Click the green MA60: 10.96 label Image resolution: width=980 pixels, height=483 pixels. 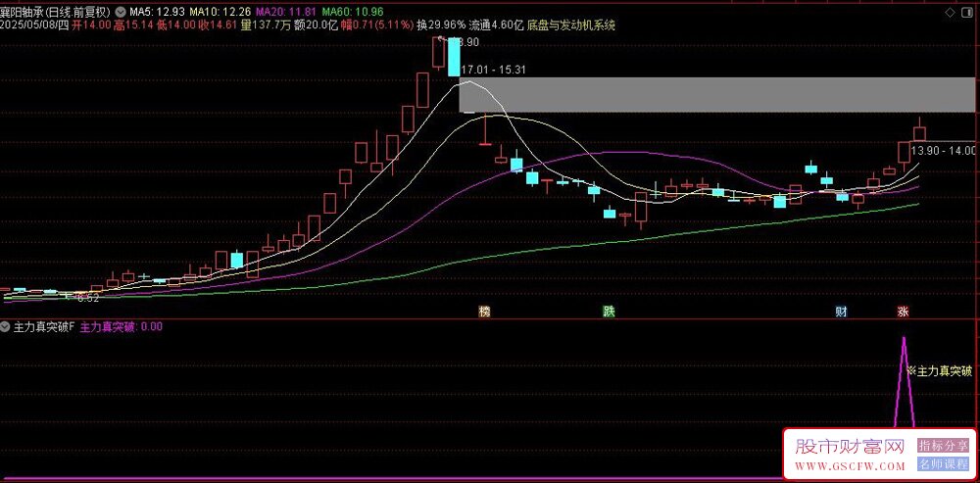pyautogui.click(x=353, y=13)
